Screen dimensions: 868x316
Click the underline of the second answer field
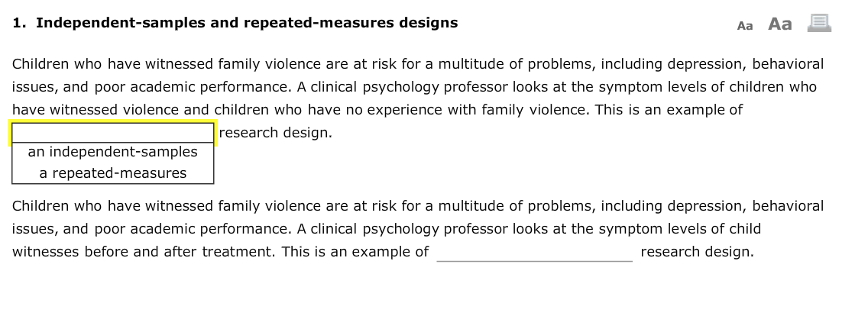click(x=535, y=261)
